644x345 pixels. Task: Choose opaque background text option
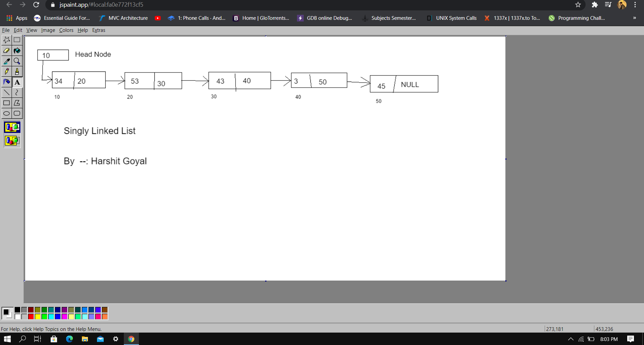pyautogui.click(x=12, y=127)
